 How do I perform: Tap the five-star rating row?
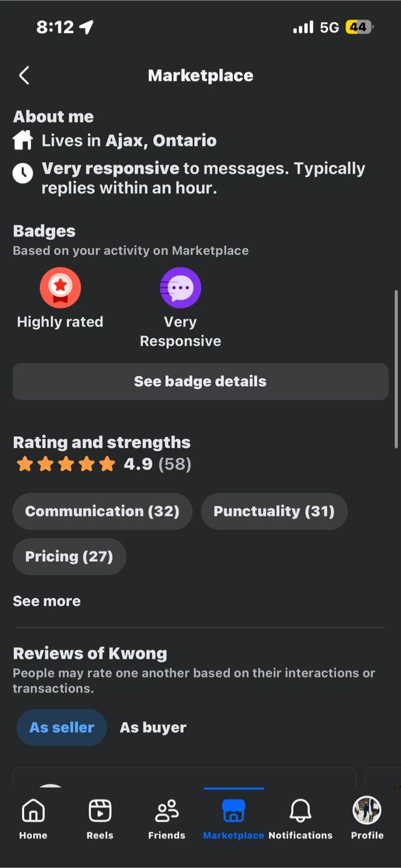click(66, 464)
